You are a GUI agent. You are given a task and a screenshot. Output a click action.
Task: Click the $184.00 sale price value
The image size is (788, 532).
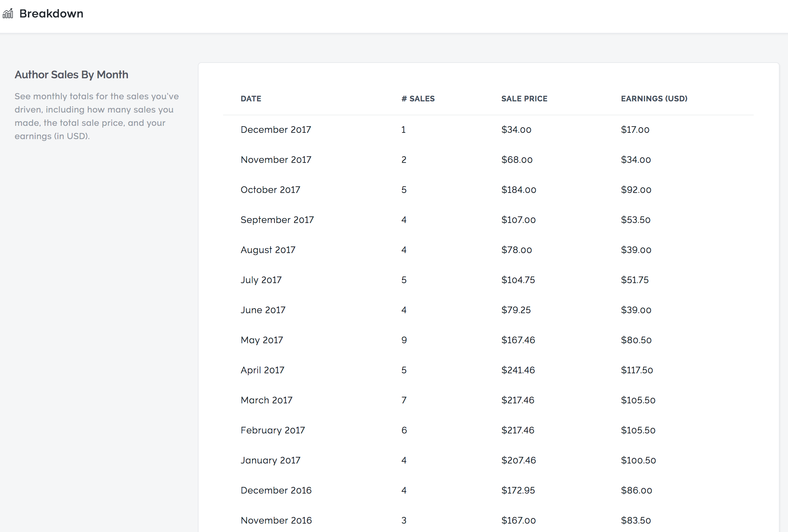pyautogui.click(x=518, y=190)
